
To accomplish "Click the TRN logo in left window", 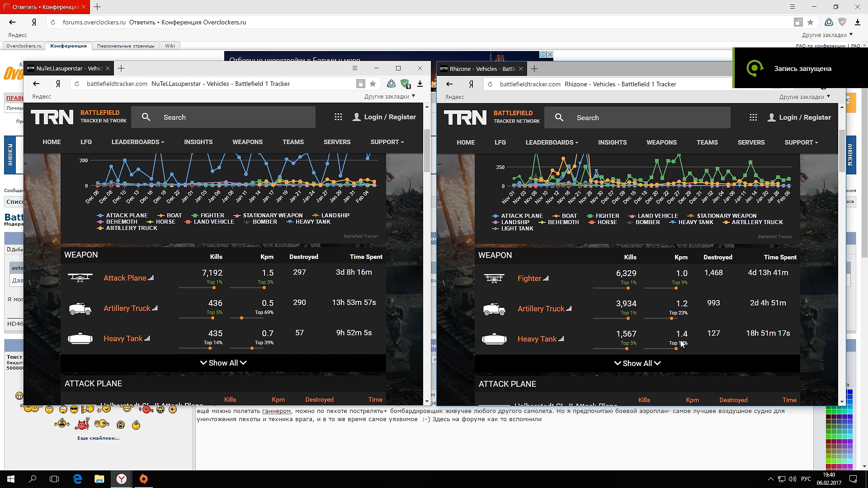I will click(52, 117).
